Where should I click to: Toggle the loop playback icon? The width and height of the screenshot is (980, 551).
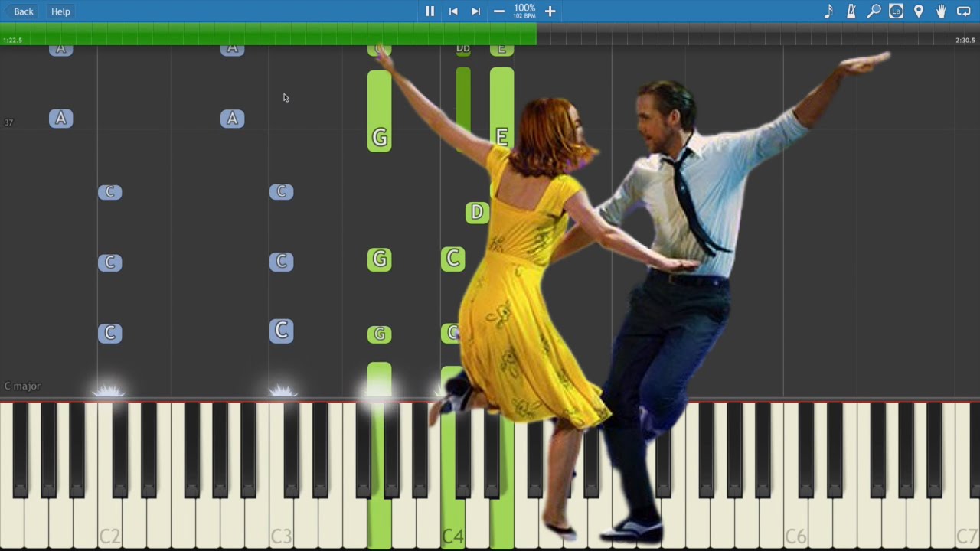tap(964, 11)
